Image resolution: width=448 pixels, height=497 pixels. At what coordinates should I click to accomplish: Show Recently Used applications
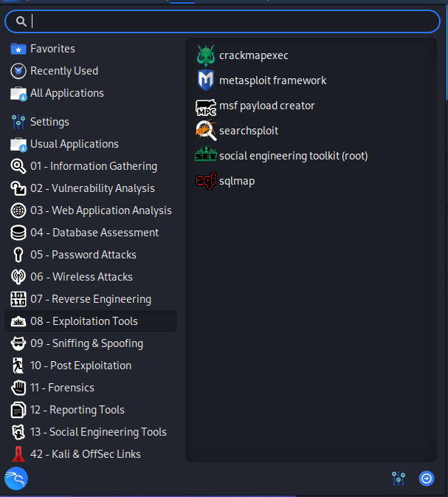coord(91,71)
